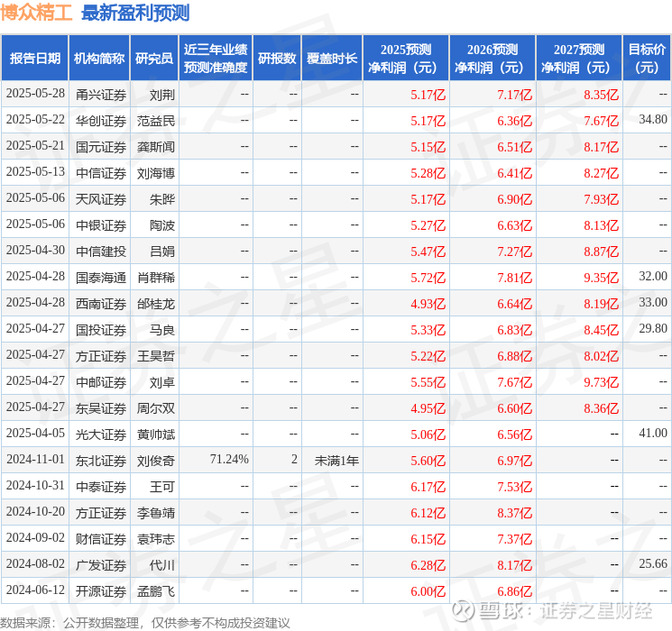This screenshot has height=631, width=672.
Task: Click the 2027预测净利润 column header
Action: (x=579, y=59)
